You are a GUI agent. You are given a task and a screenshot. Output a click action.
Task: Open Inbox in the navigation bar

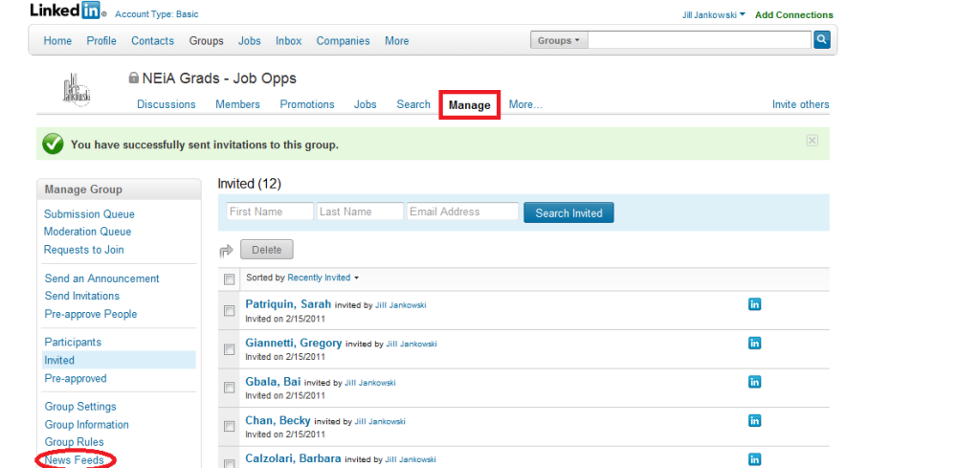click(x=289, y=40)
